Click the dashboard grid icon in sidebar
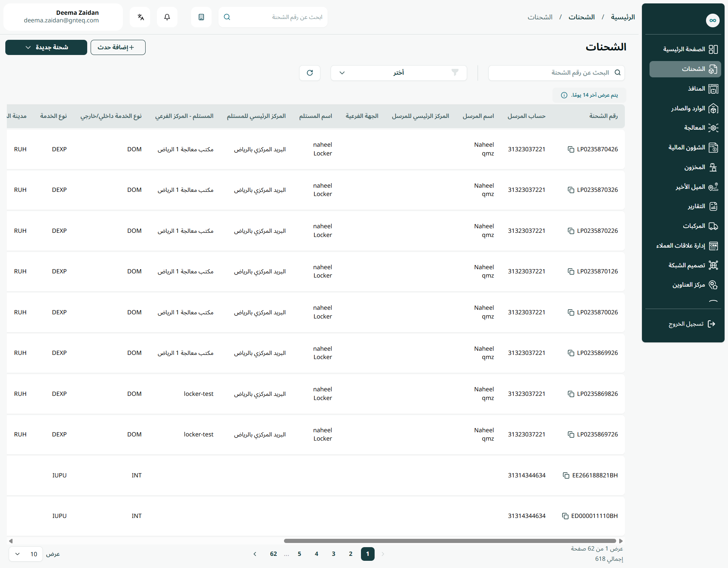Image resolution: width=728 pixels, height=568 pixels. pyautogui.click(x=713, y=49)
